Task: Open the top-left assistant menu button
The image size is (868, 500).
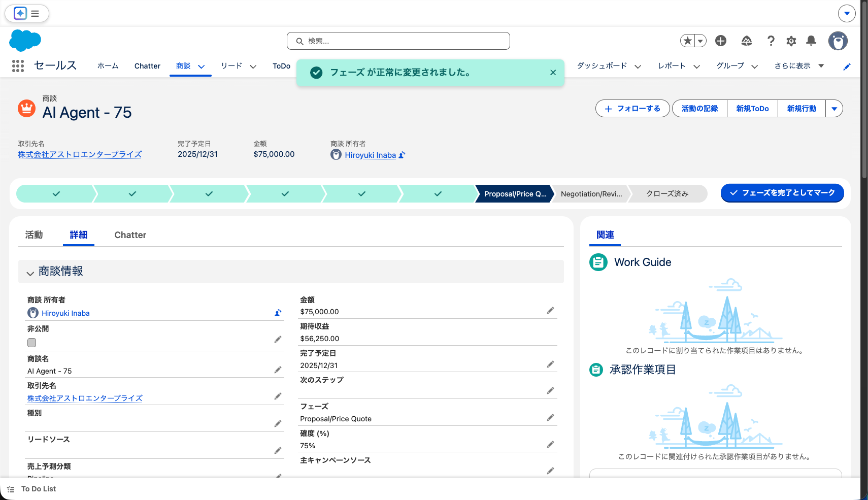Action: point(27,14)
